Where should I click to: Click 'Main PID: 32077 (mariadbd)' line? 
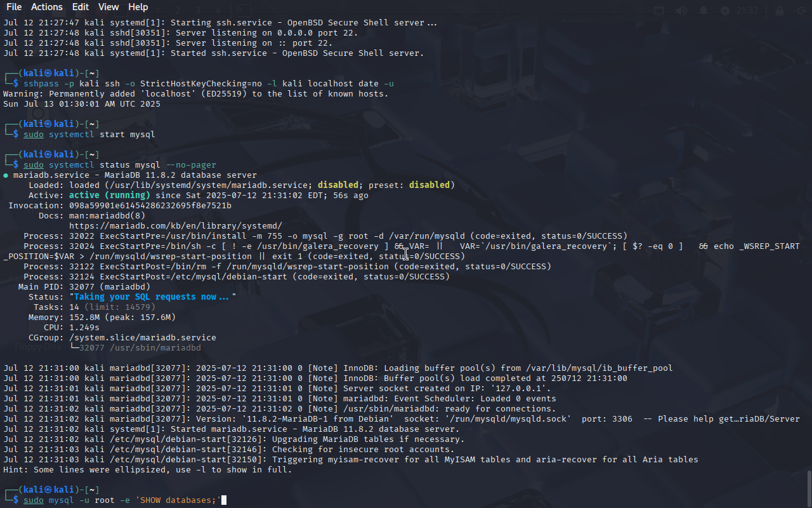tap(84, 287)
